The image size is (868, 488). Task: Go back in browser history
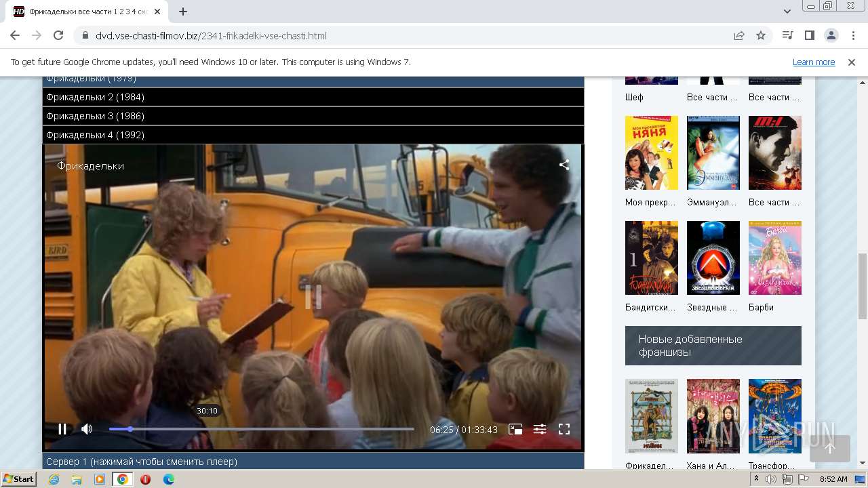[x=15, y=35]
